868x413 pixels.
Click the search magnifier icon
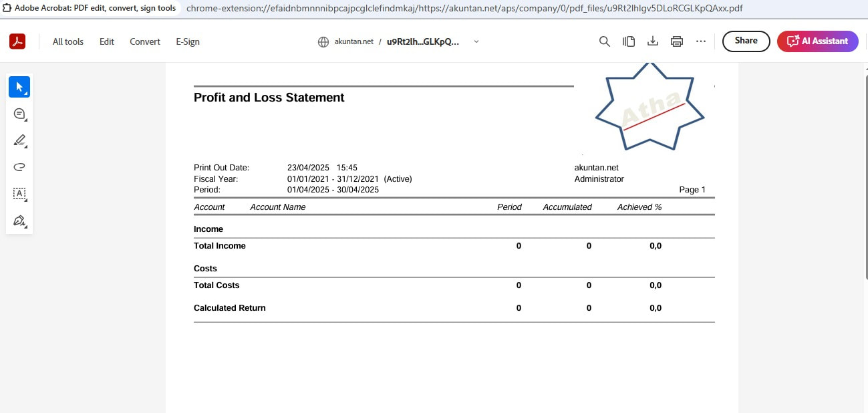coord(605,41)
